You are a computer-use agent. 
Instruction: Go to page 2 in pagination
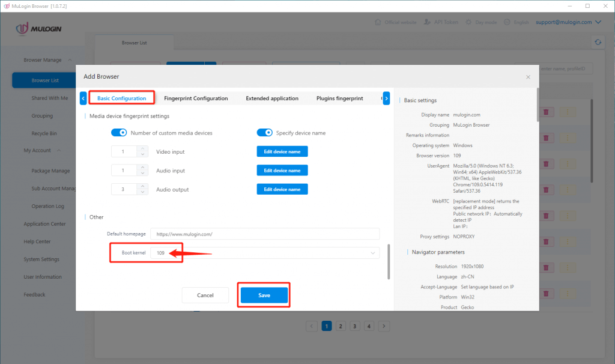341,326
